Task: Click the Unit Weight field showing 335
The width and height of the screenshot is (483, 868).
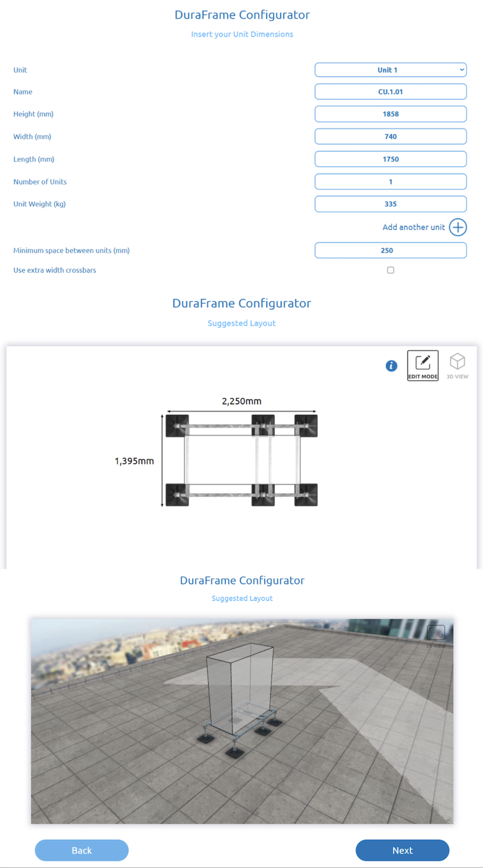Action: tap(390, 204)
